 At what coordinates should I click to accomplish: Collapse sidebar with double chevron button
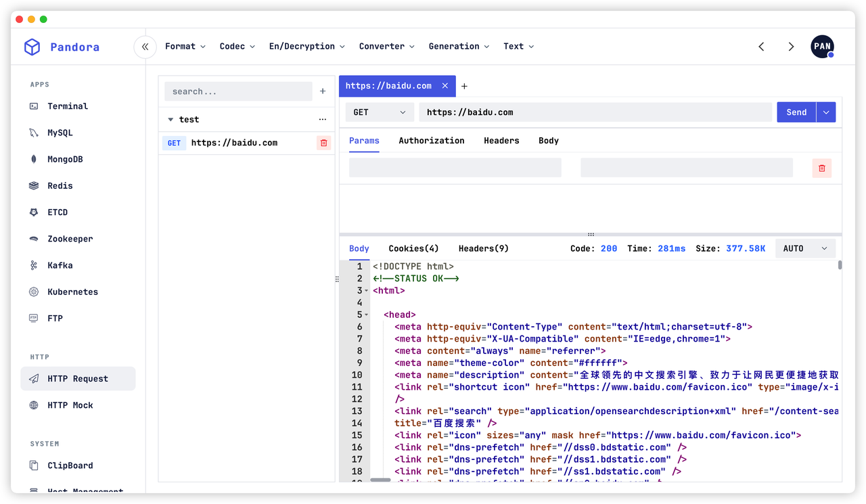click(x=145, y=47)
